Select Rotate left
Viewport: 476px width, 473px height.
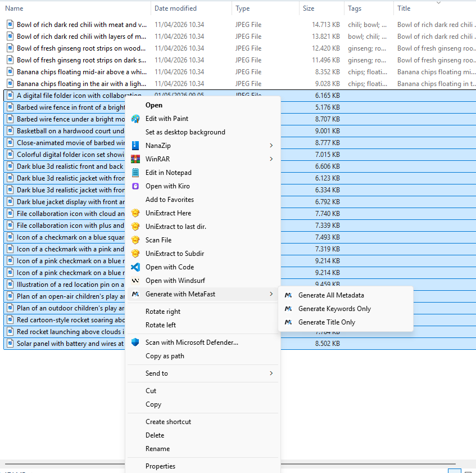[203, 325]
